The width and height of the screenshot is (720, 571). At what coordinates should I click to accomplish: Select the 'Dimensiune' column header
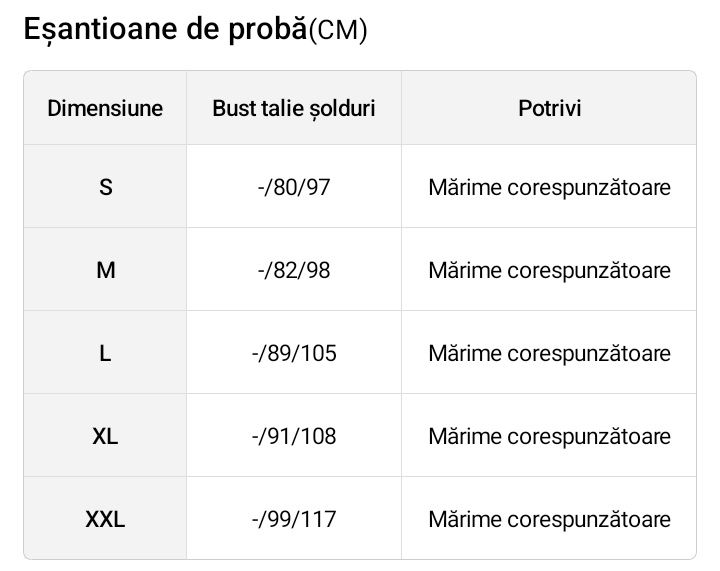point(105,108)
